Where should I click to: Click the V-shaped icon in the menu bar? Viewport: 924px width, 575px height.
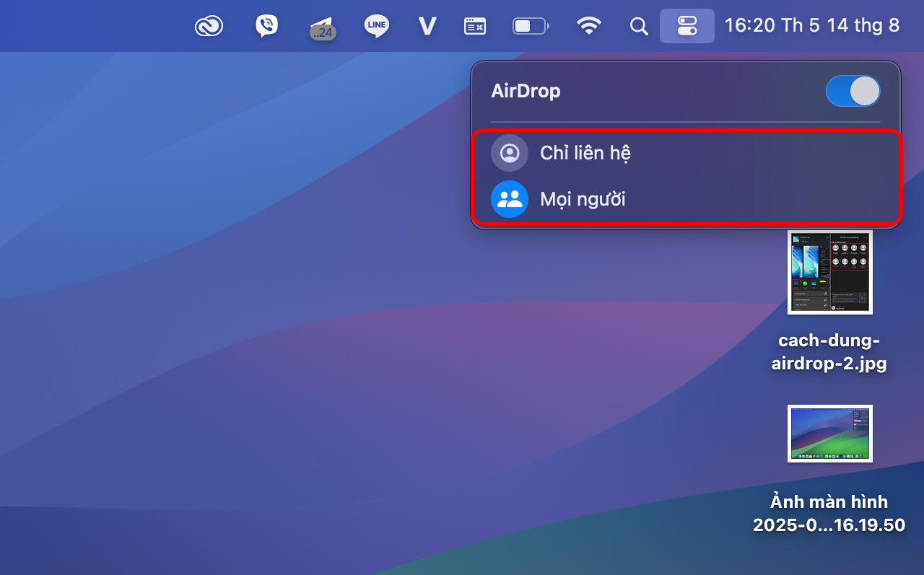tap(427, 26)
